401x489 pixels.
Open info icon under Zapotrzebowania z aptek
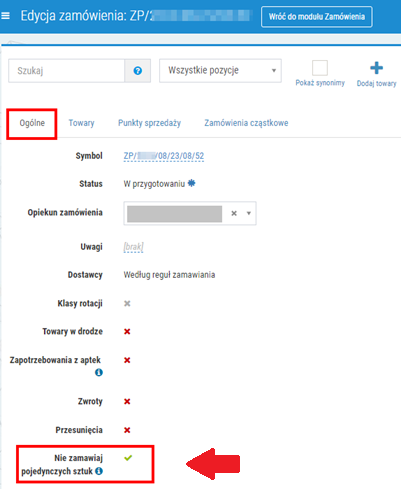tap(99, 372)
